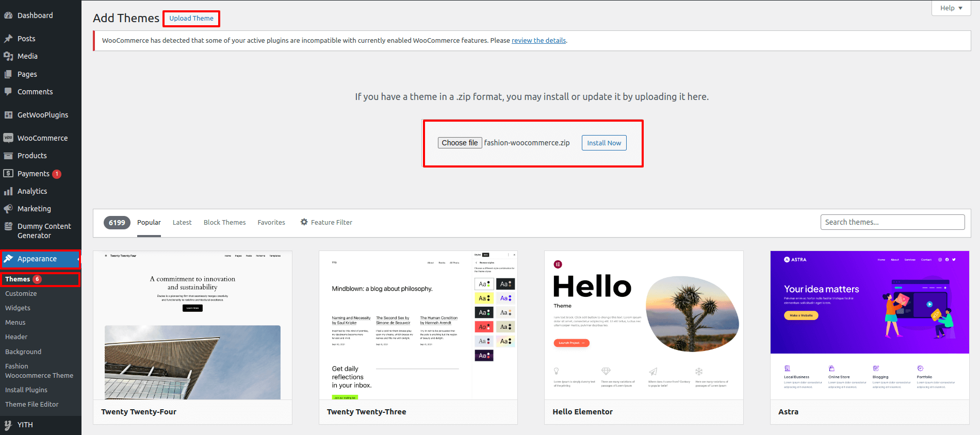Click the Products archive icon
This screenshot has width=980, height=435.
coord(8,156)
